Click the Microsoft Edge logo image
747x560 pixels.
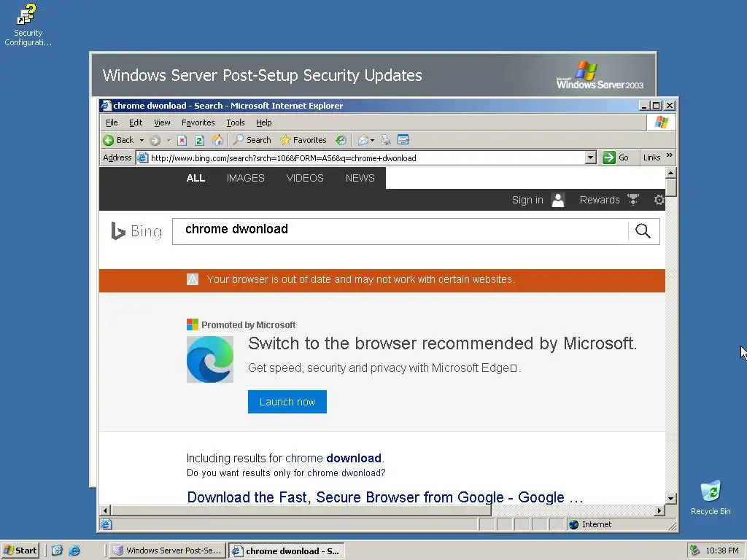(x=210, y=359)
